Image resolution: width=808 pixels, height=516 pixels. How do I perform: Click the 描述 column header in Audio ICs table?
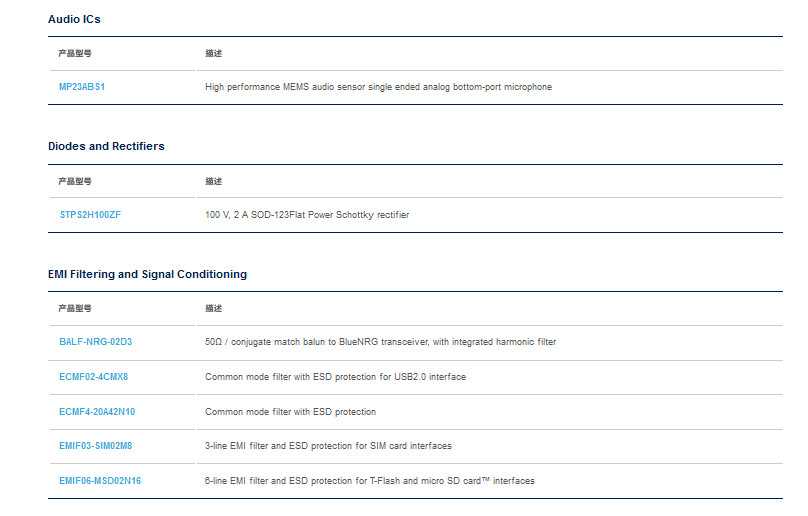coord(213,53)
